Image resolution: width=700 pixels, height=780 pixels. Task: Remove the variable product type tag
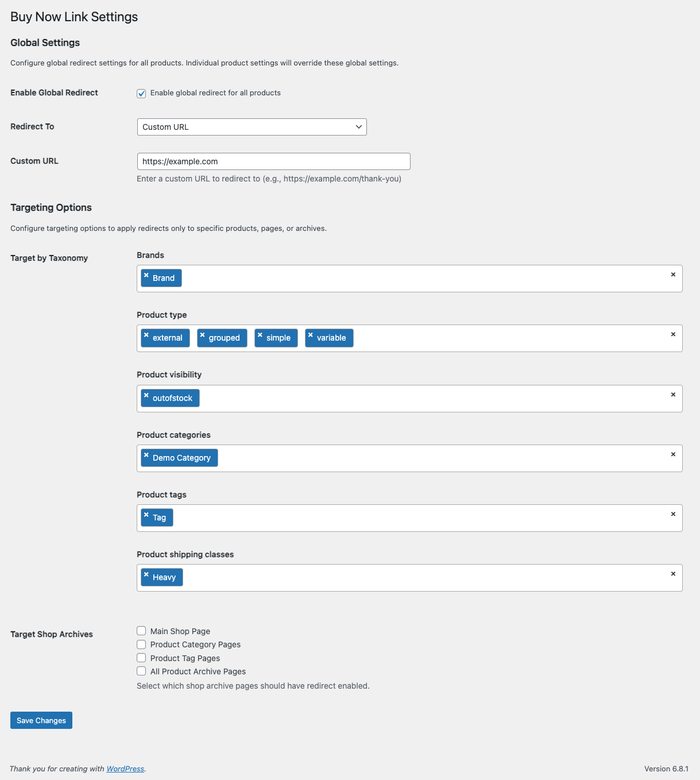point(311,337)
